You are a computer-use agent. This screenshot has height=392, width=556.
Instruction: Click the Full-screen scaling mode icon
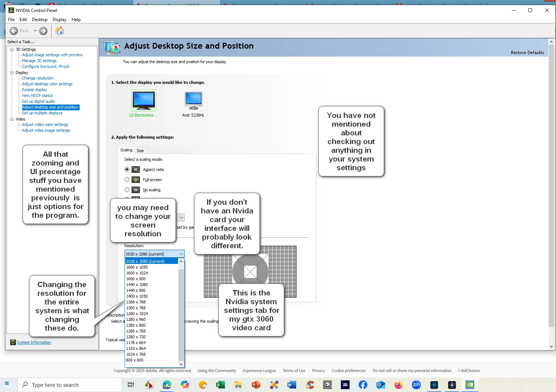pyautogui.click(x=136, y=180)
